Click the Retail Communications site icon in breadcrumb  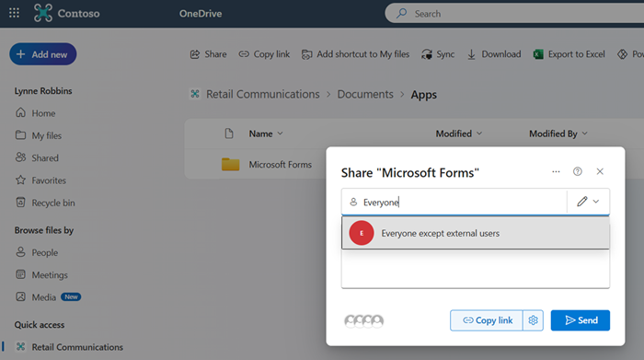pos(195,94)
